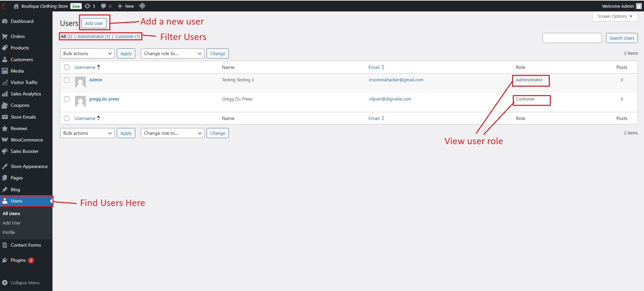Click the Plugins icon in sidebar

click(x=5, y=260)
